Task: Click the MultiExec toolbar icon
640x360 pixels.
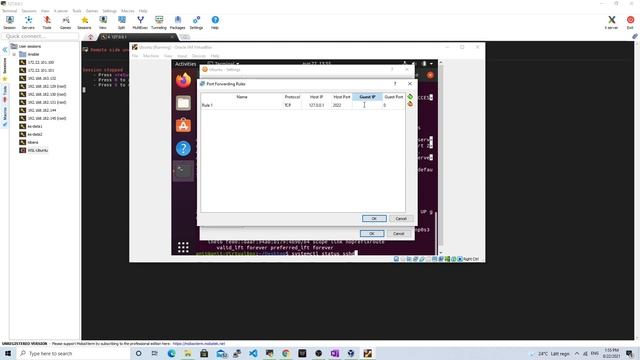Action: (140, 22)
